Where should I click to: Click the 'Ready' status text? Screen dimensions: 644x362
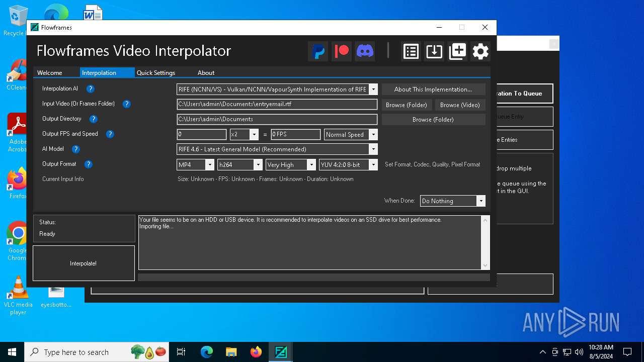[x=47, y=234]
